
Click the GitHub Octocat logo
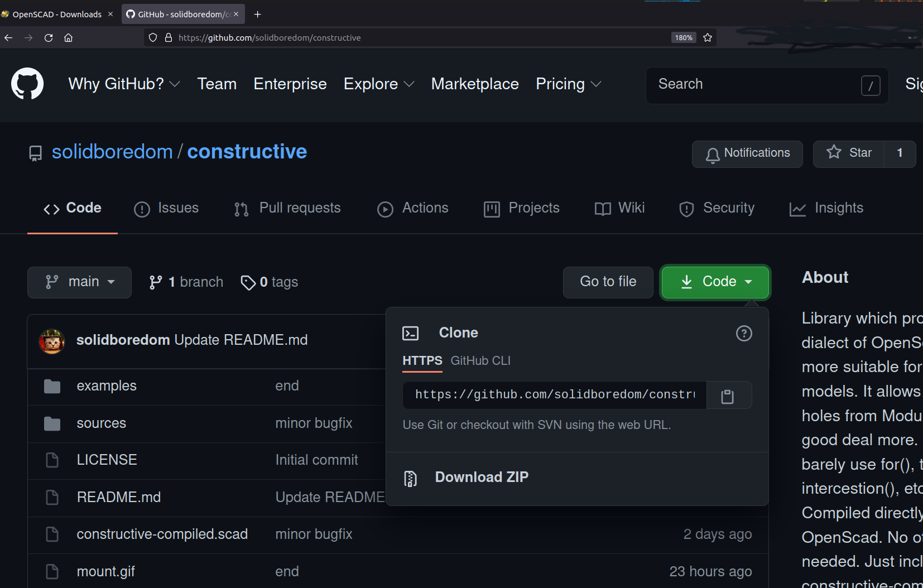[27, 84]
